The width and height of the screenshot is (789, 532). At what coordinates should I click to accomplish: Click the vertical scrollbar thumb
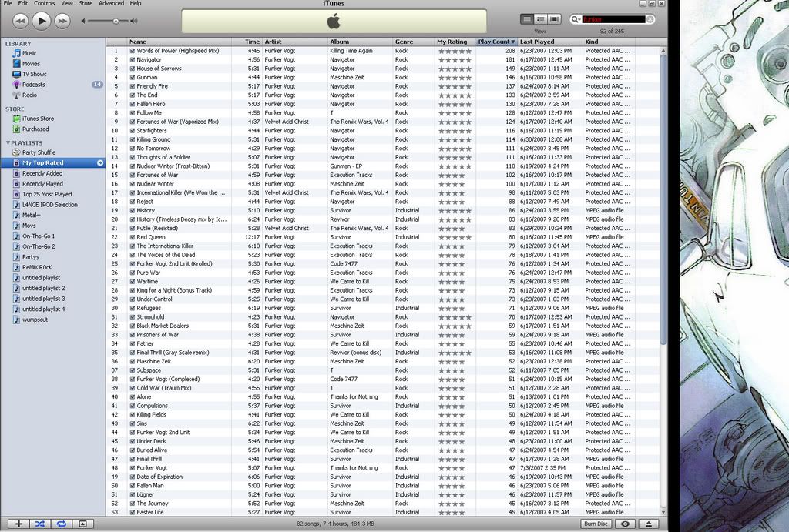(x=663, y=199)
